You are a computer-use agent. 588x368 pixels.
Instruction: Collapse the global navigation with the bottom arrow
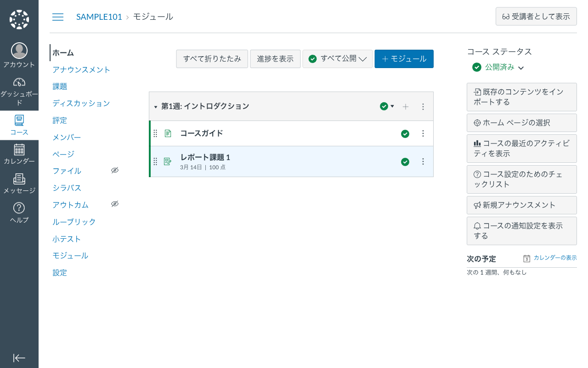(19, 358)
